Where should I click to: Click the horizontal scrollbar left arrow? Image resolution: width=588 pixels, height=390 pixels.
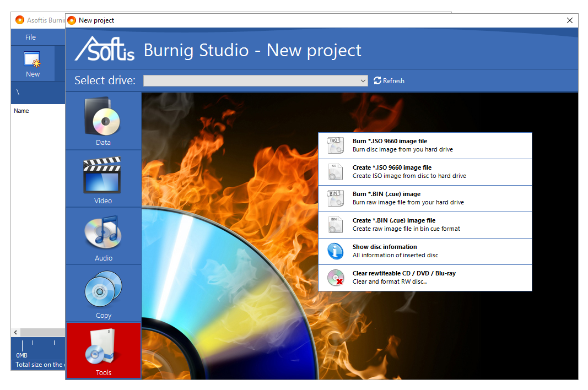(x=15, y=332)
